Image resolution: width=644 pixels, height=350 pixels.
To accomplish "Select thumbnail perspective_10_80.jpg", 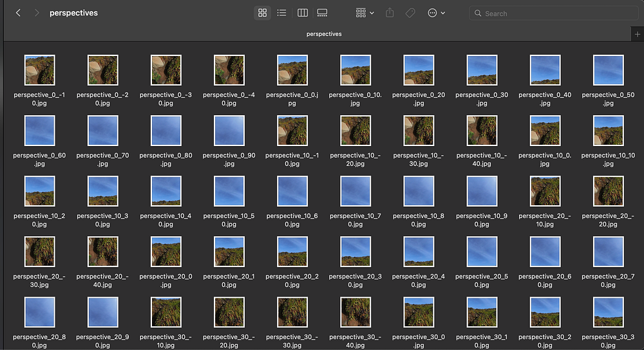I will click(419, 191).
